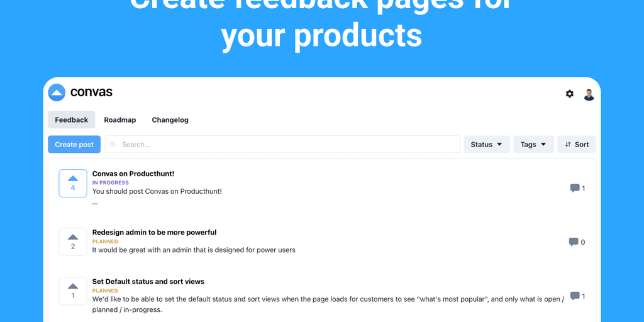
Task: Open the "Redesign admin to be more powerful" post
Action: (154, 233)
